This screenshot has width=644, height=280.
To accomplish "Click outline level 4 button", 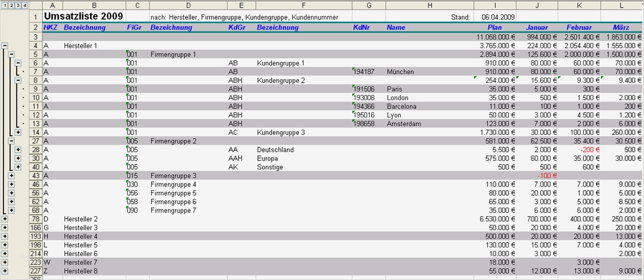I will 25,5.
